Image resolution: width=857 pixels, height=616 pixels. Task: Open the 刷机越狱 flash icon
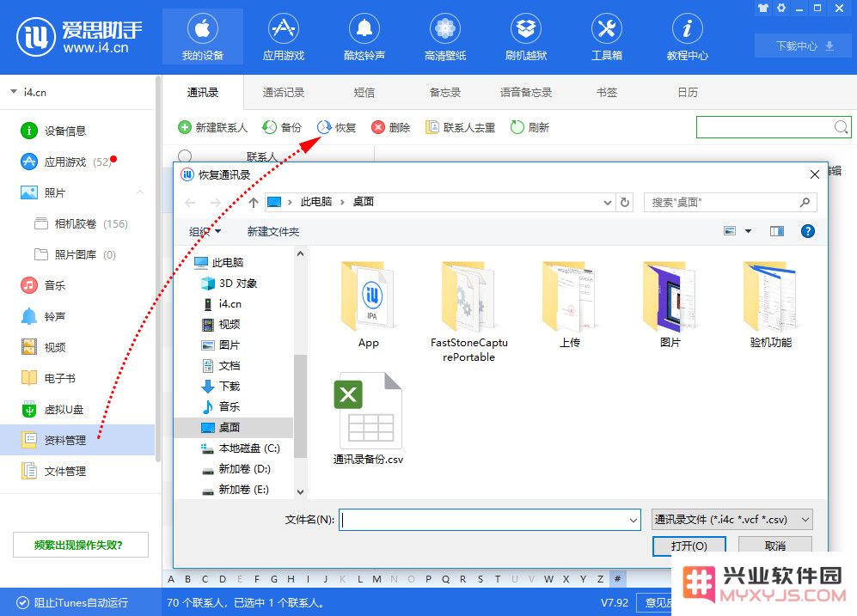tap(526, 37)
